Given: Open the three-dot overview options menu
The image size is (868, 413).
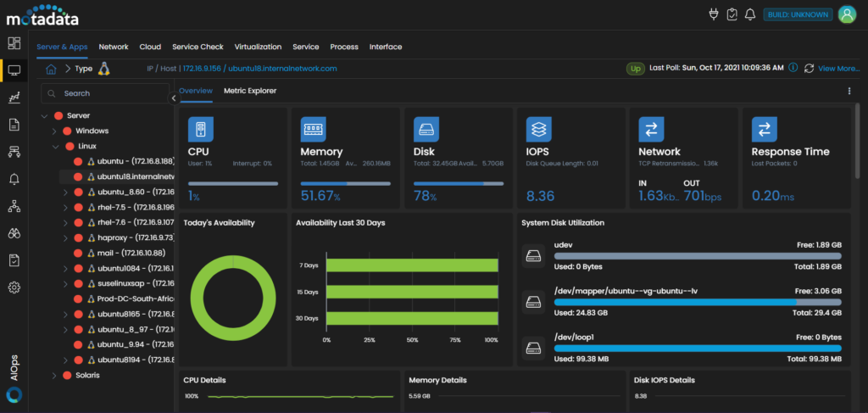Looking at the screenshot, I should 849,91.
